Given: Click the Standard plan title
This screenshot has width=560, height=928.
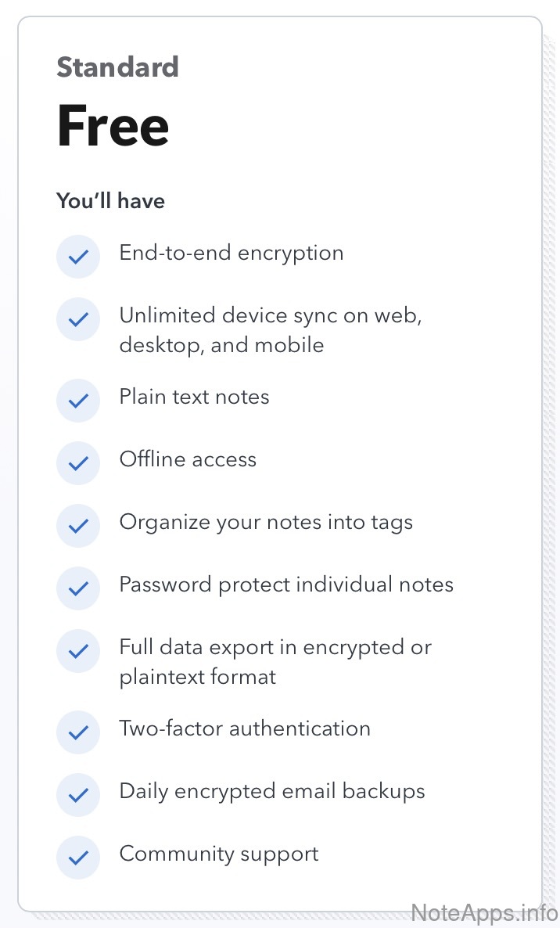Looking at the screenshot, I should click(x=118, y=67).
